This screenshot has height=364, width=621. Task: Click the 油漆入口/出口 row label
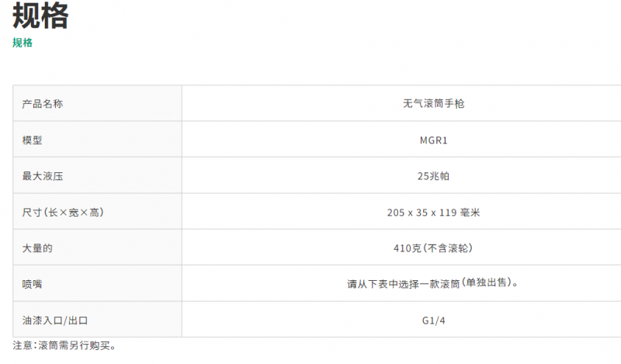point(55,321)
